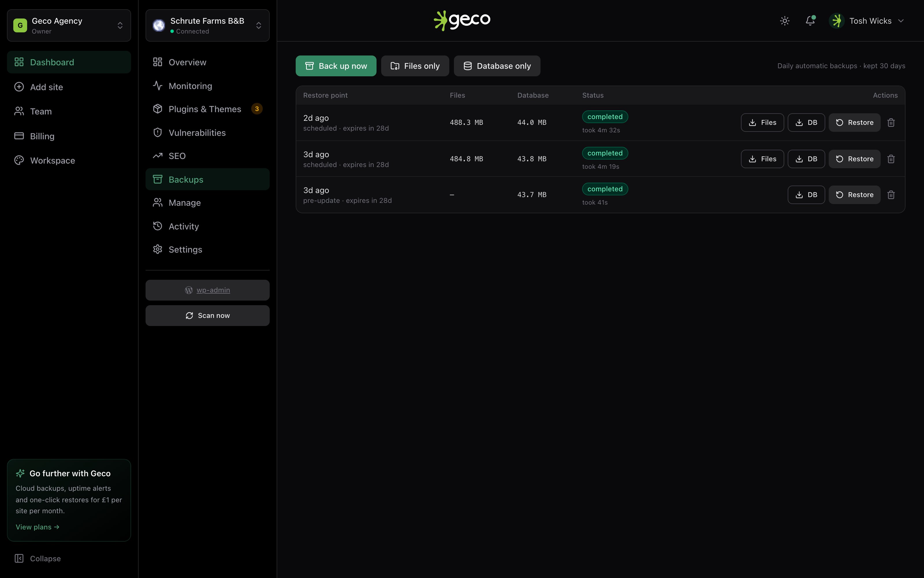924x578 pixels.
Task: Click Tosh Wicks avatar icon
Action: click(837, 21)
